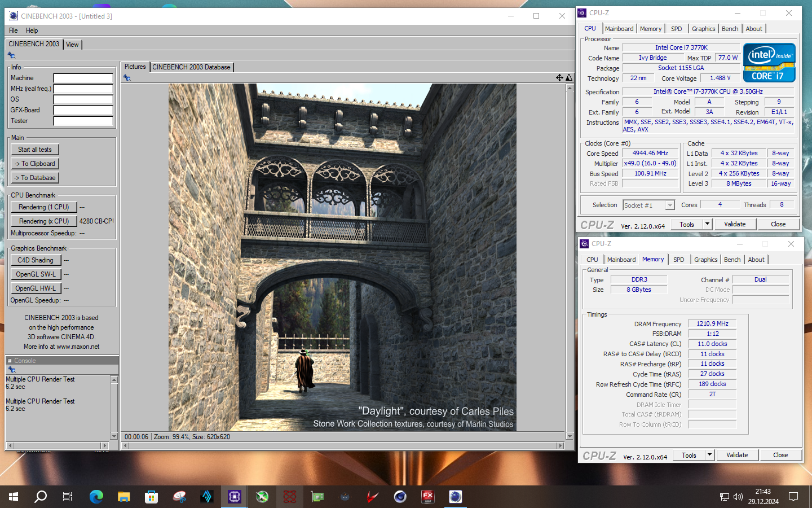Click the picture view horizontal scrollbar right arrow

[x=560, y=446]
